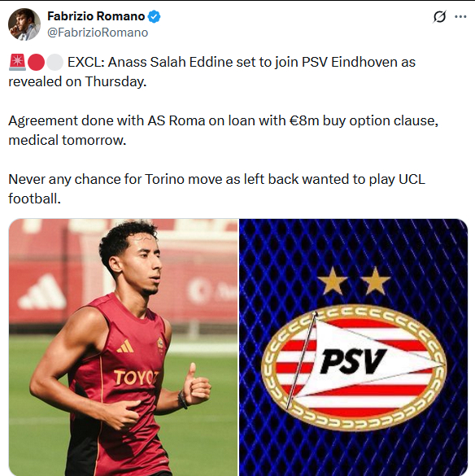Click the tweet text starting with EXCL

click(211, 72)
